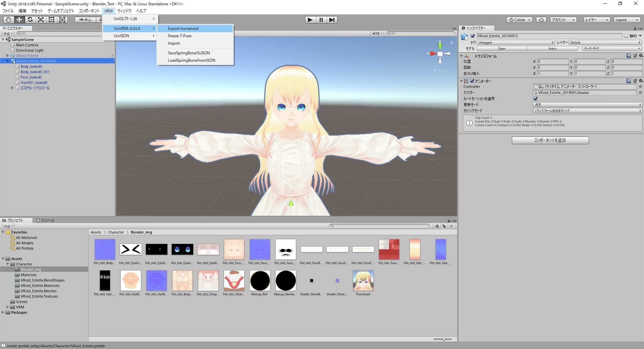
Task: Pause the game preview
Action: pos(321,20)
